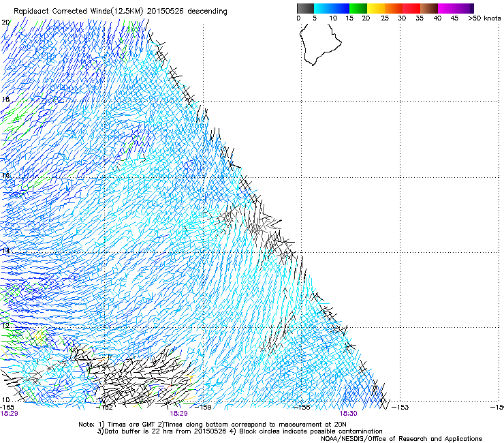Click the latitude label 18
504x443 pixels.
tap(5, 99)
